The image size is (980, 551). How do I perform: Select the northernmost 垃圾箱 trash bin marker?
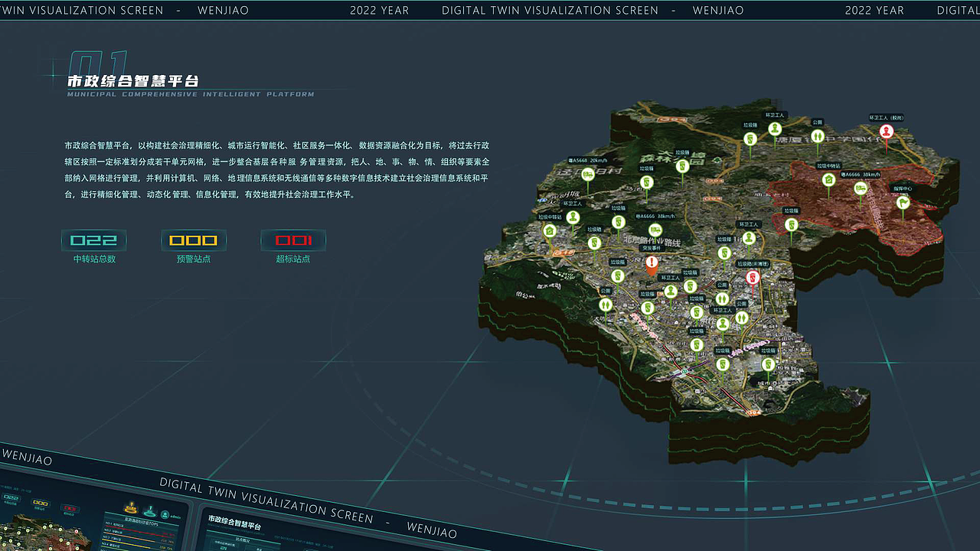click(750, 139)
